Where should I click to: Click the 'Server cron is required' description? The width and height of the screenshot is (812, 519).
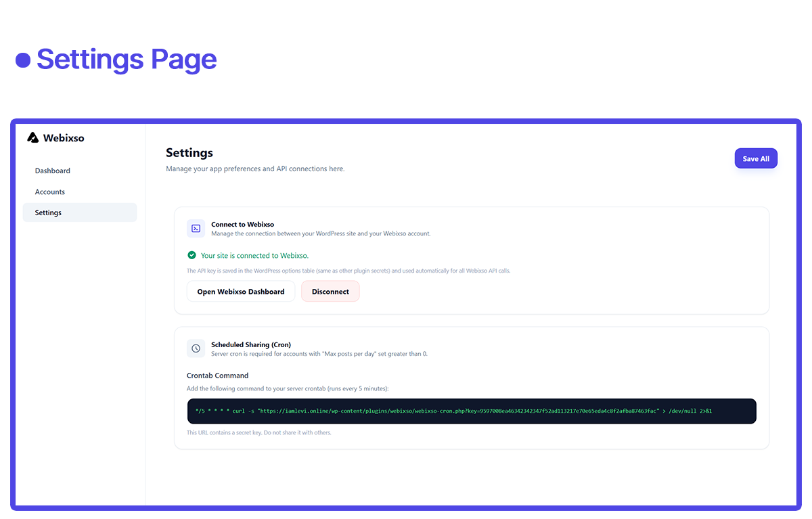pos(319,354)
